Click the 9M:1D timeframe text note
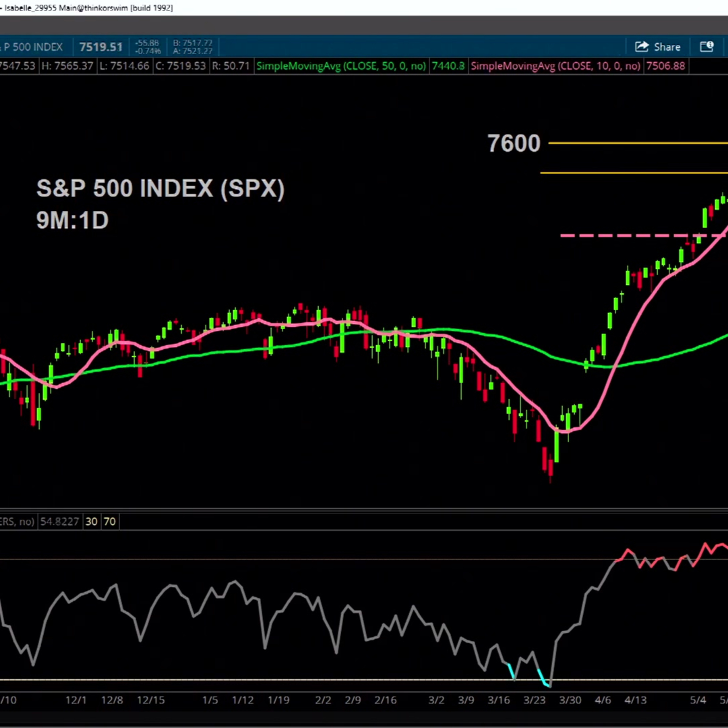The image size is (728, 728). pos(72,220)
